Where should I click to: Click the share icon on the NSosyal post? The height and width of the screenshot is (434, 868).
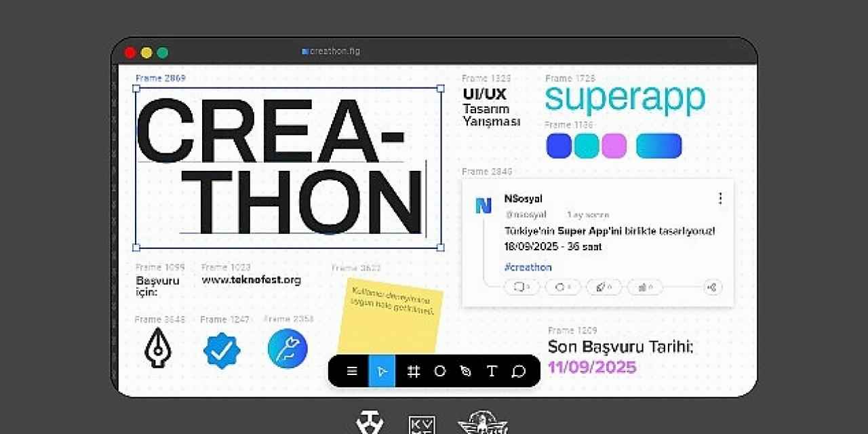(712, 288)
